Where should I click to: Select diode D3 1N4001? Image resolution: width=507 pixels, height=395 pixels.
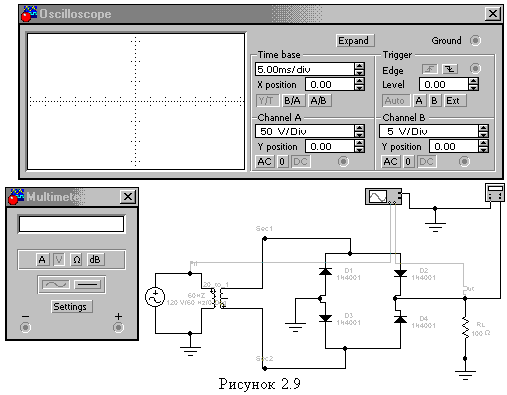pyautogui.click(x=325, y=318)
